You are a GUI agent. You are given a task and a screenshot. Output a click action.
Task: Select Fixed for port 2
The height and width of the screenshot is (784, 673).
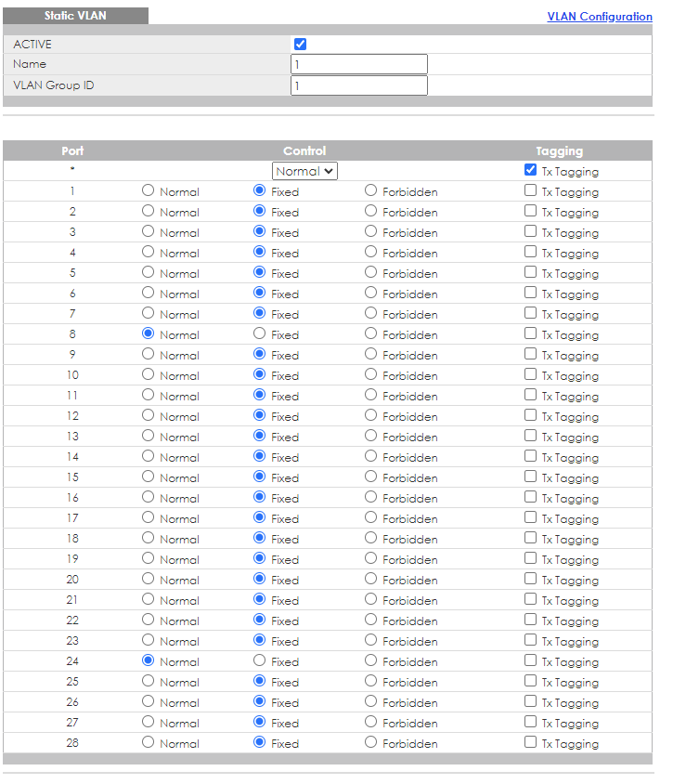pyautogui.click(x=259, y=211)
